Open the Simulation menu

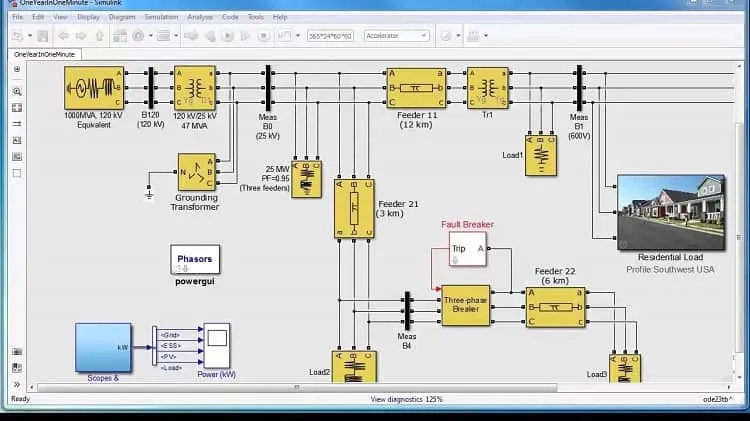point(161,17)
